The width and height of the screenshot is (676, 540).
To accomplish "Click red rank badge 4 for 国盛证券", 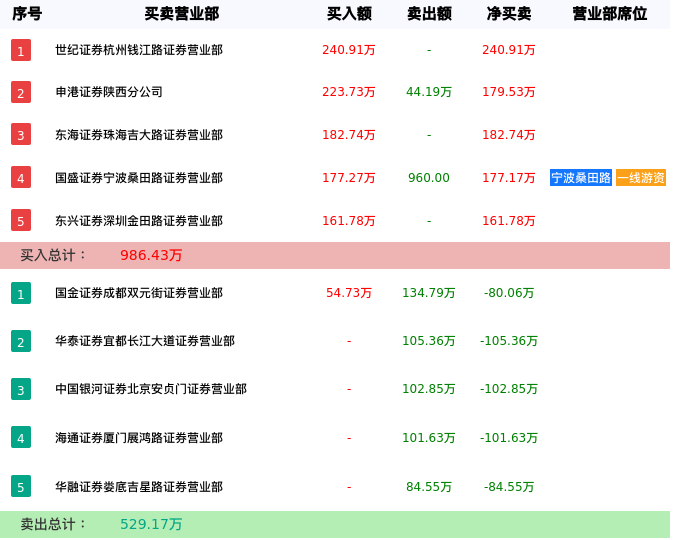I will [x=21, y=178].
